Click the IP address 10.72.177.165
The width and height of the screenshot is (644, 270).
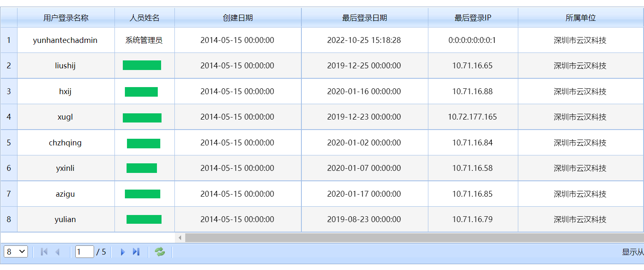[472, 117]
